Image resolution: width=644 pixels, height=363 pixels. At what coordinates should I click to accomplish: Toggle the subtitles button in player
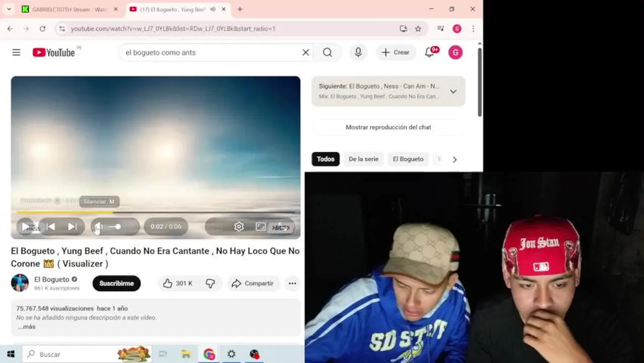(x=217, y=227)
